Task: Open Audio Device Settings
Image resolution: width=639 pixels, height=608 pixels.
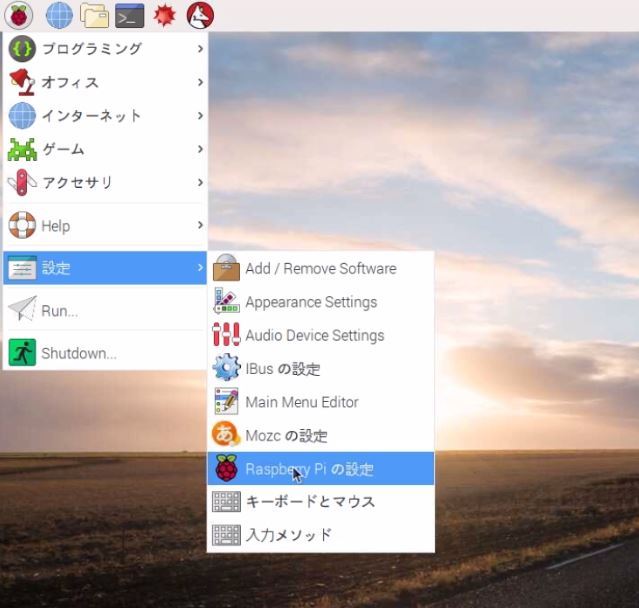Action: pyautogui.click(x=314, y=335)
